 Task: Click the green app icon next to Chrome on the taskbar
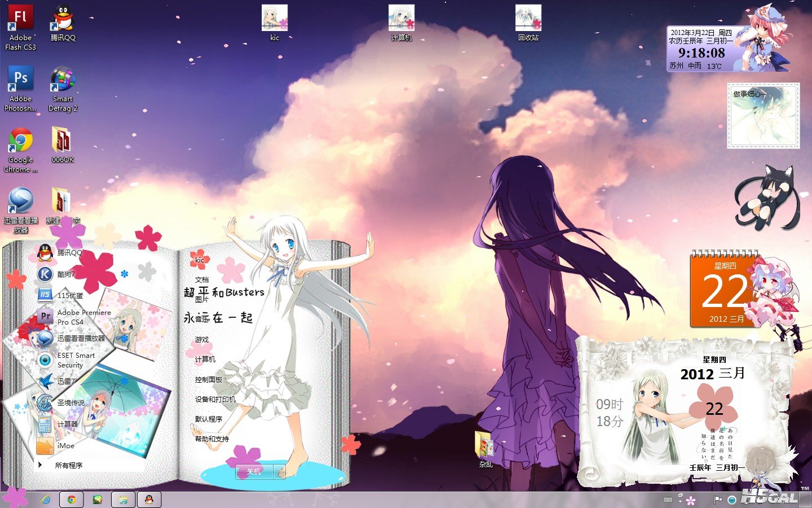pos(98,500)
